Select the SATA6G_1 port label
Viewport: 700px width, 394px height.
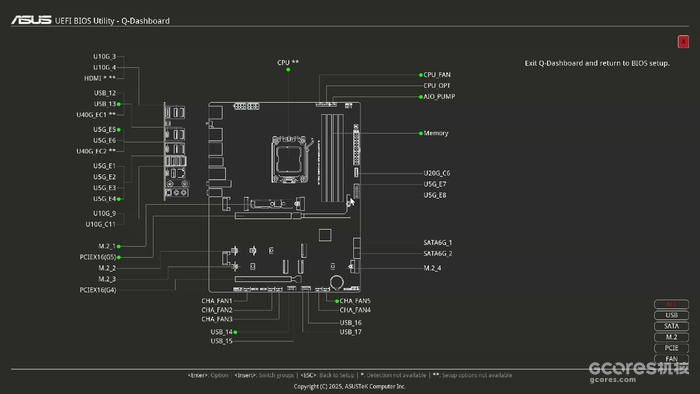tap(438, 242)
